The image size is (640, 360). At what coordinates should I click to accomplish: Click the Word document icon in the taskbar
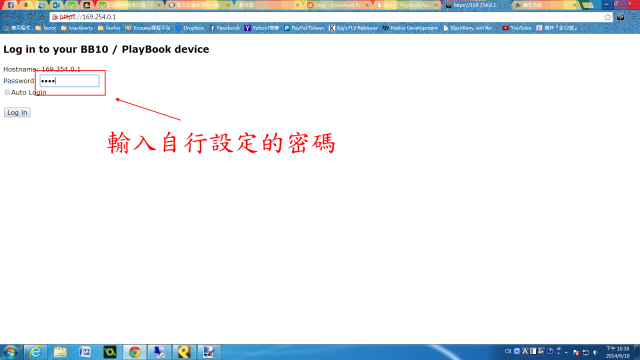click(85, 352)
